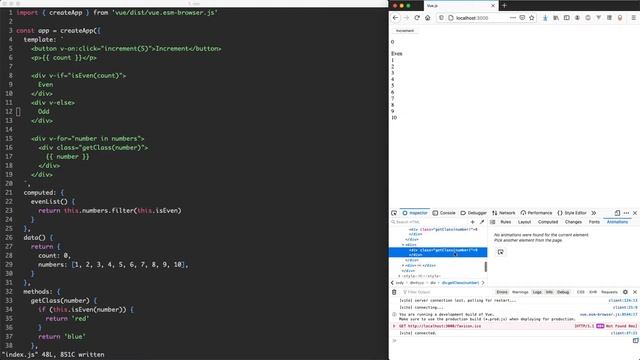Toggle the Warnings console filter
Screen dimensions: 640x360
coord(520,292)
